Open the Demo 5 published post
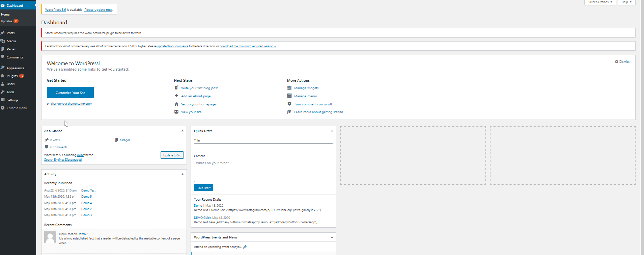The height and width of the screenshot is (255, 644). pos(86,197)
